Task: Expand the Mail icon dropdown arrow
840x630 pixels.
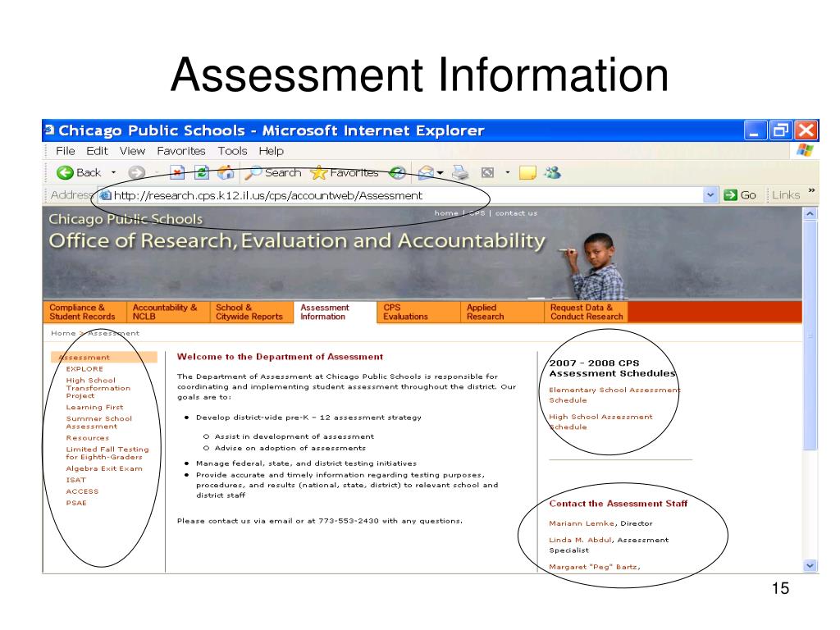Action: pyautogui.click(x=441, y=172)
